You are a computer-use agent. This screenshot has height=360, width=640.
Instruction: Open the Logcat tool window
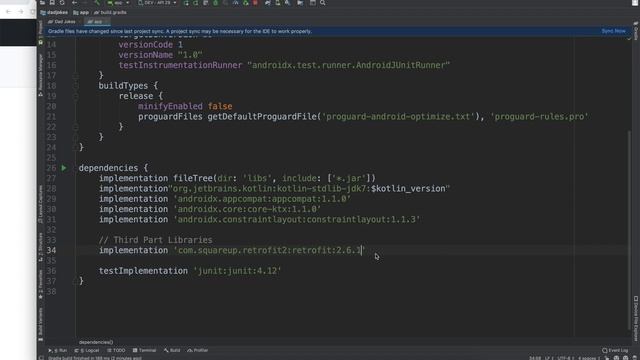87,350
